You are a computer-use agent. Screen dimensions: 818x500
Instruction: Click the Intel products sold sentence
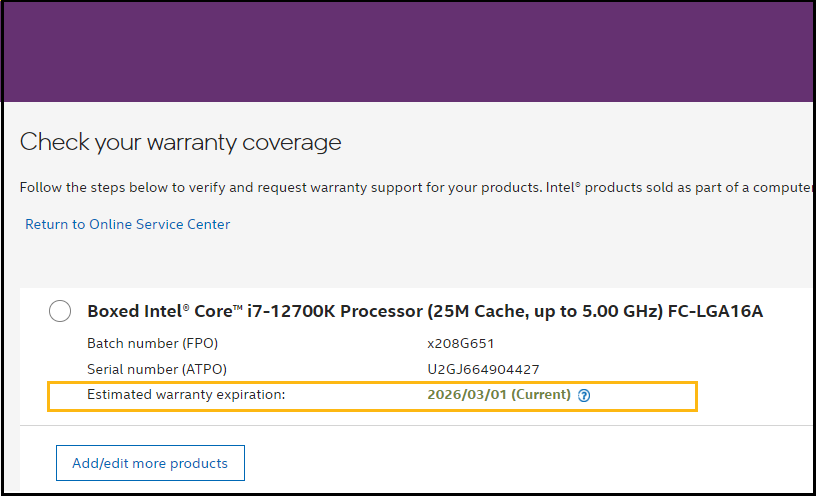(x=679, y=188)
